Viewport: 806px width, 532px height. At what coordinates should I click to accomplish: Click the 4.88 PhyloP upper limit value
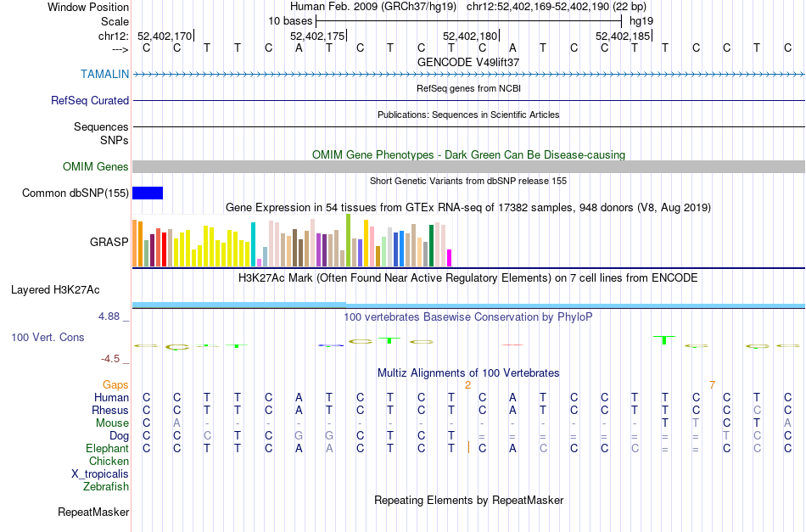[x=109, y=316]
